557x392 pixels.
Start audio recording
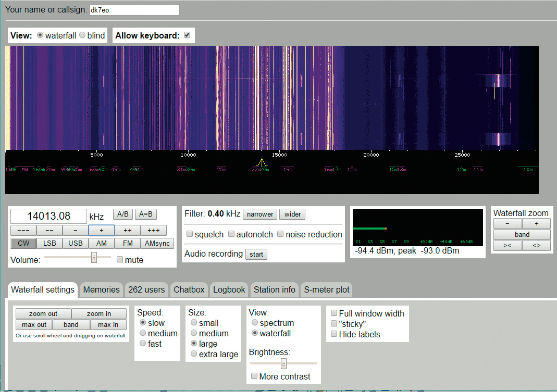pyautogui.click(x=256, y=254)
